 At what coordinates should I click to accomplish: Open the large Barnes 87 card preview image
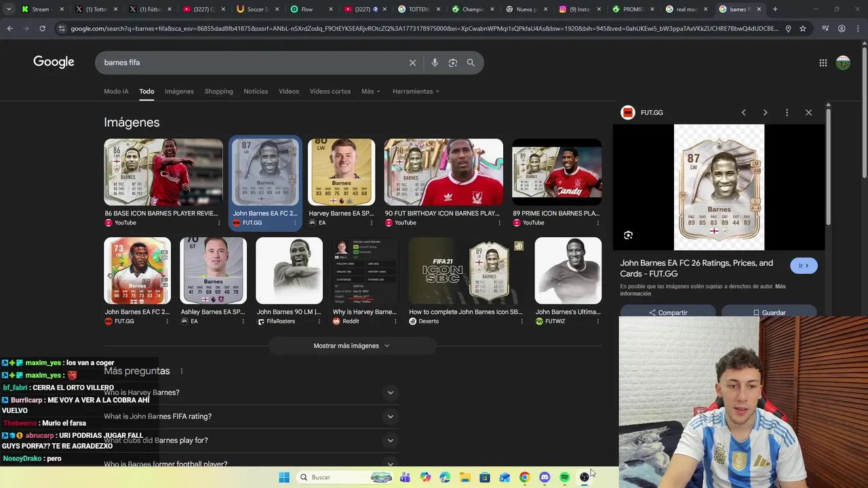tap(719, 187)
